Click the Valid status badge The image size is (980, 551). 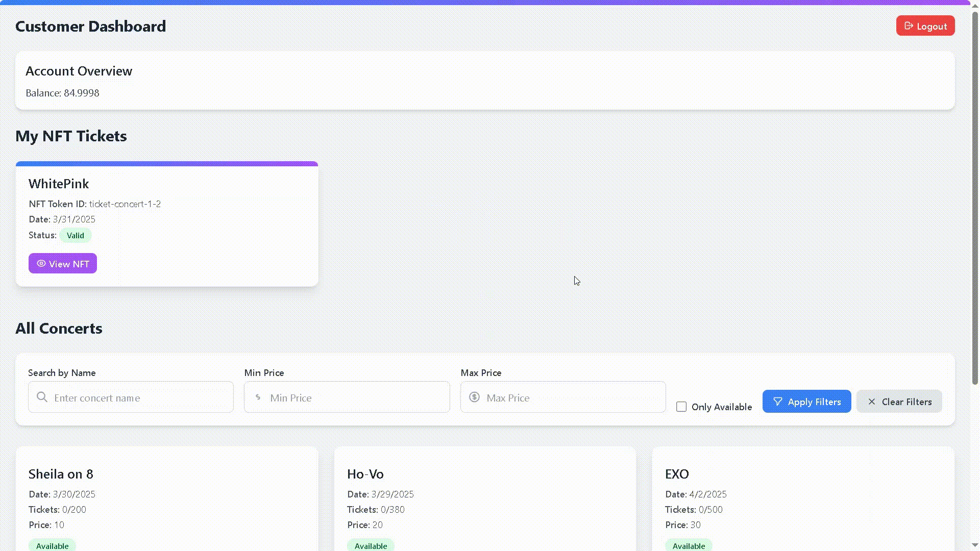pos(75,236)
